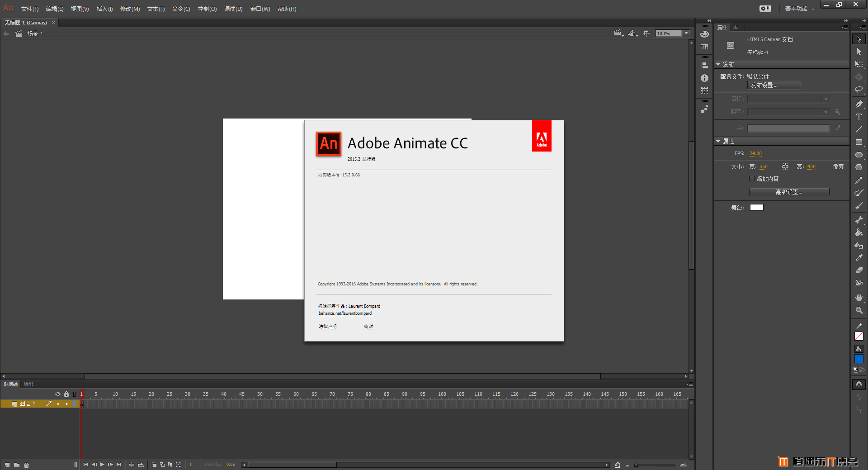Select the Zoom magnifier tool

[x=859, y=310]
